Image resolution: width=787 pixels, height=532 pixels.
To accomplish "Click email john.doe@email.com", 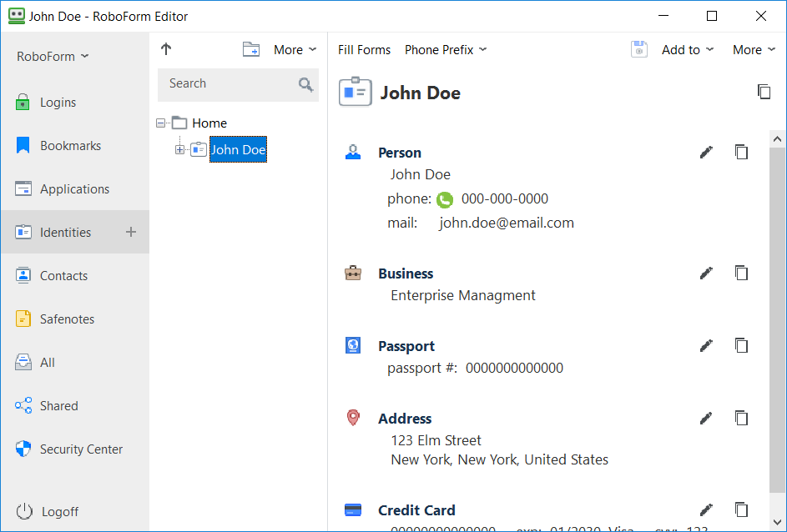I will [x=507, y=223].
